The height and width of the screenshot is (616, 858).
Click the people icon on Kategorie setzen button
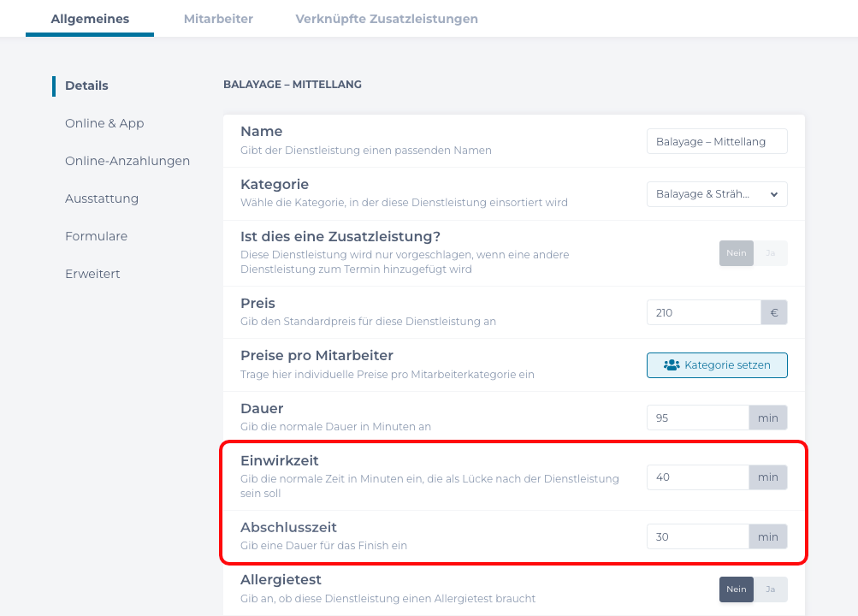pyautogui.click(x=672, y=364)
